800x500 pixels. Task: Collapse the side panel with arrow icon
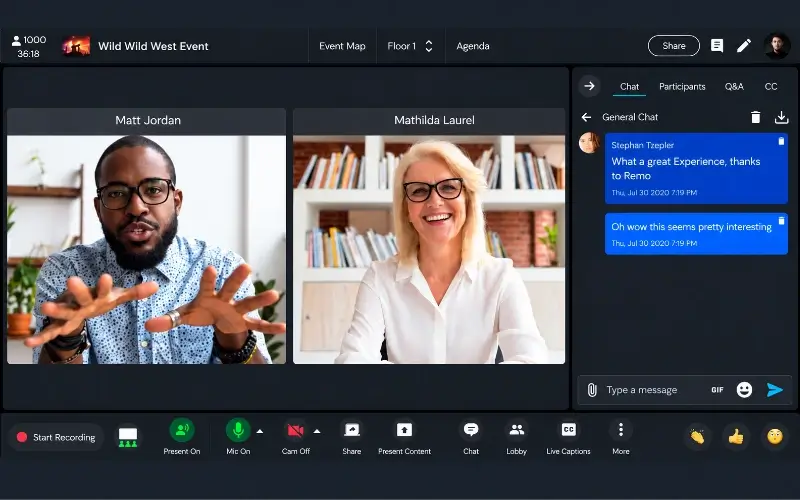coord(589,86)
